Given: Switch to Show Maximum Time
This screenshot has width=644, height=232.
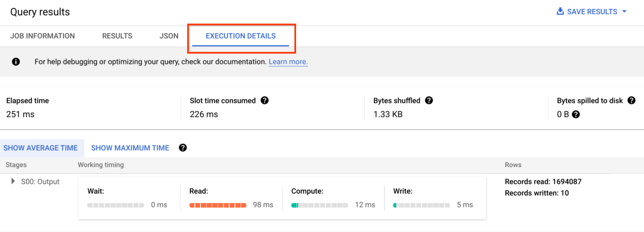Looking at the screenshot, I should 130,148.
